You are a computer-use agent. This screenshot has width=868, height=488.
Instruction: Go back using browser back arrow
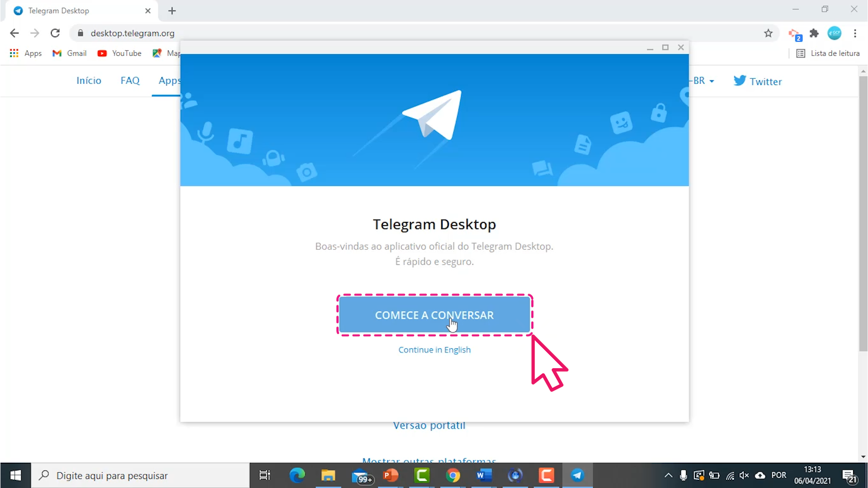(14, 33)
